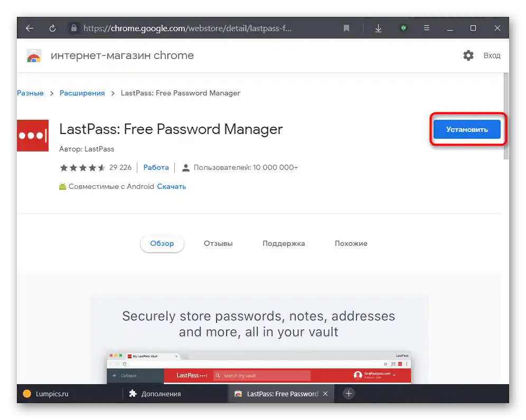The width and height of the screenshot is (526, 420).
Task: Bookmark this page with the bookmark icon
Action: pyautogui.click(x=346, y=28)
